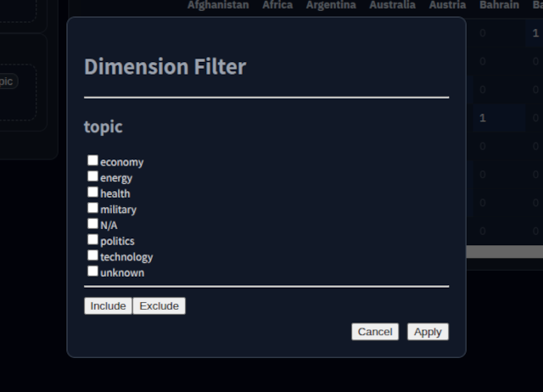The height and width of the screenshot is (392, 543).
Task: Enable the technology checkbox
Action: click(x=92, y=255)
